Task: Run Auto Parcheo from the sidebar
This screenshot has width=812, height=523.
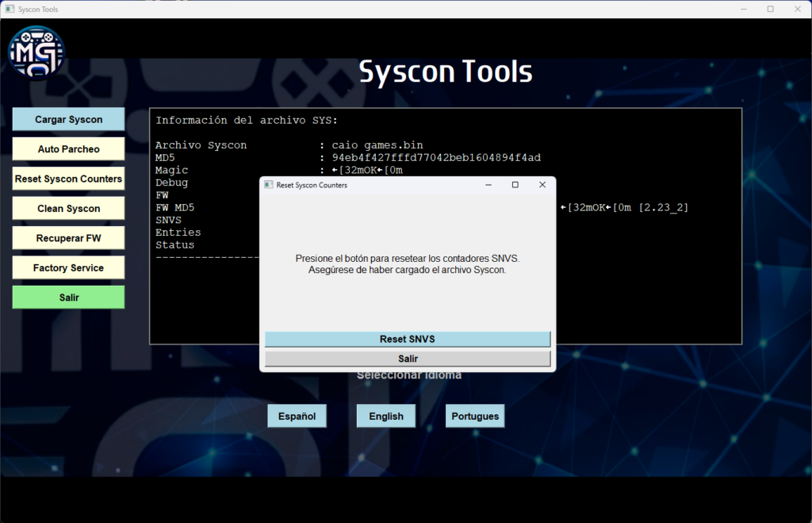Action: click(x=68, y=149)
